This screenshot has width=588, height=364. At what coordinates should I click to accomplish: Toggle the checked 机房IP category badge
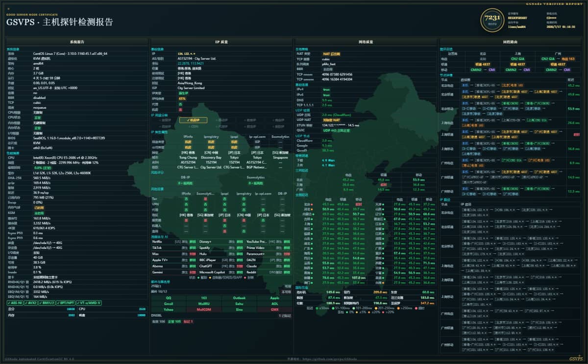pos(193,120)
